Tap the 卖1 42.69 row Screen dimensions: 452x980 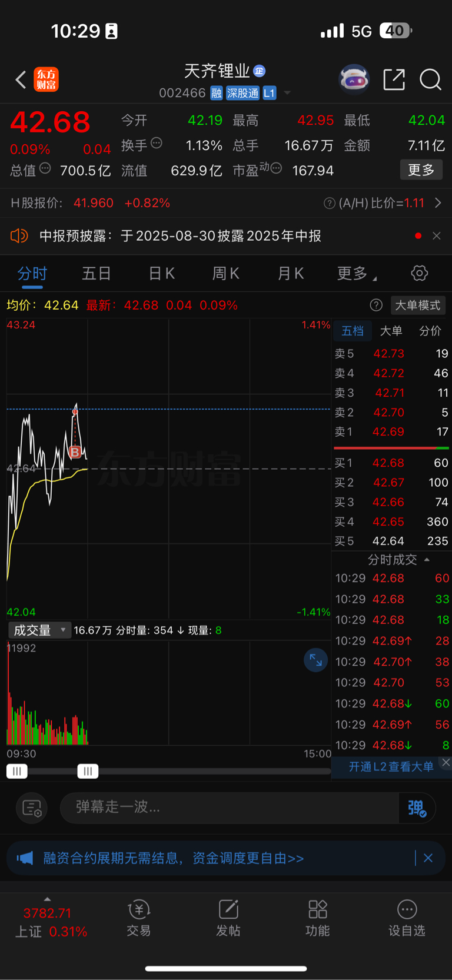pos(391,432)
